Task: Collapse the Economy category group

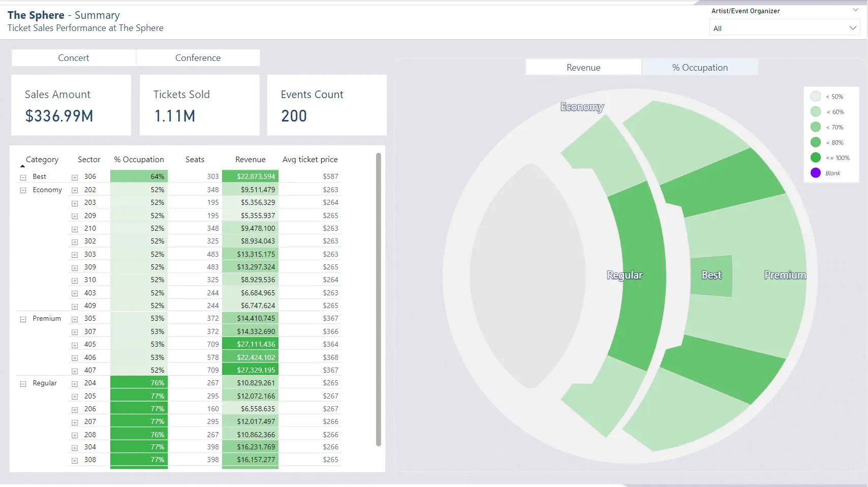Action: [23, 190]
